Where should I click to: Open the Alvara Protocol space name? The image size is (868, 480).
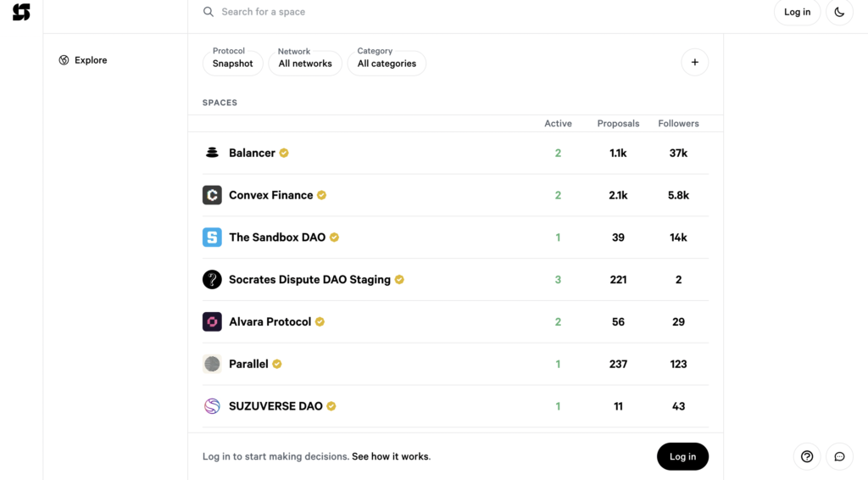pyautogui.click(x=270, y=321)
